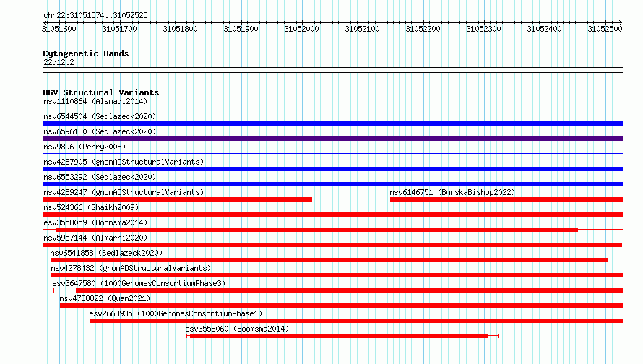The width and height of the screenshot is (643, 364).
Task: Click the red esv2668935 variant bar
Action: pos(356,321)
